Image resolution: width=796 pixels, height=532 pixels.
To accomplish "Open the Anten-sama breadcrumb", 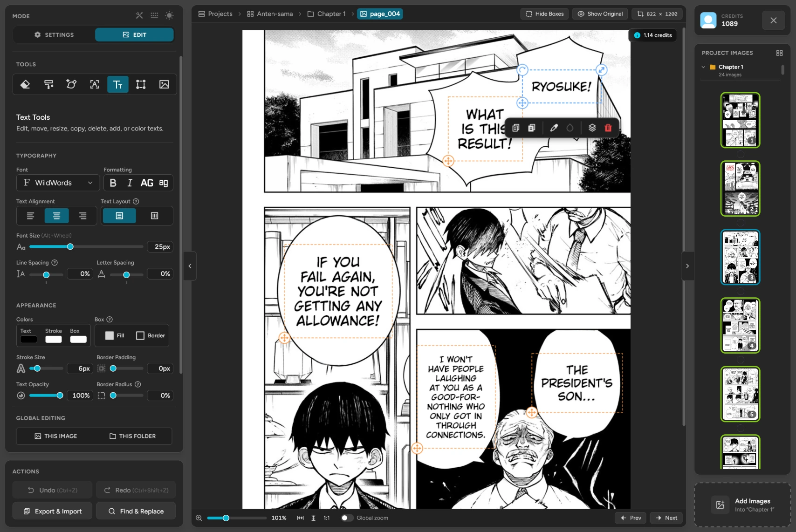I will tap(270, 14).
